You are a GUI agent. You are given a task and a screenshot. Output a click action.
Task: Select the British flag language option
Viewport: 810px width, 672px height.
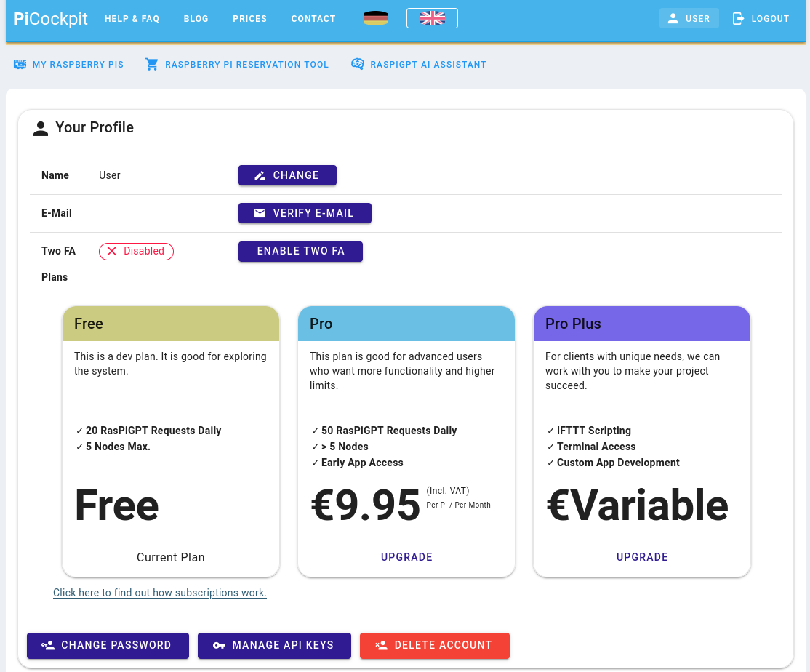(x=432, y=18)
